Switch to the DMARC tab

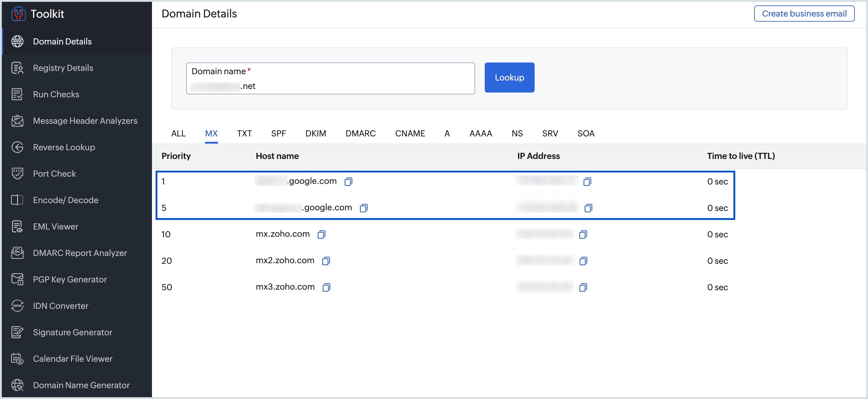[x=360, y=133]
